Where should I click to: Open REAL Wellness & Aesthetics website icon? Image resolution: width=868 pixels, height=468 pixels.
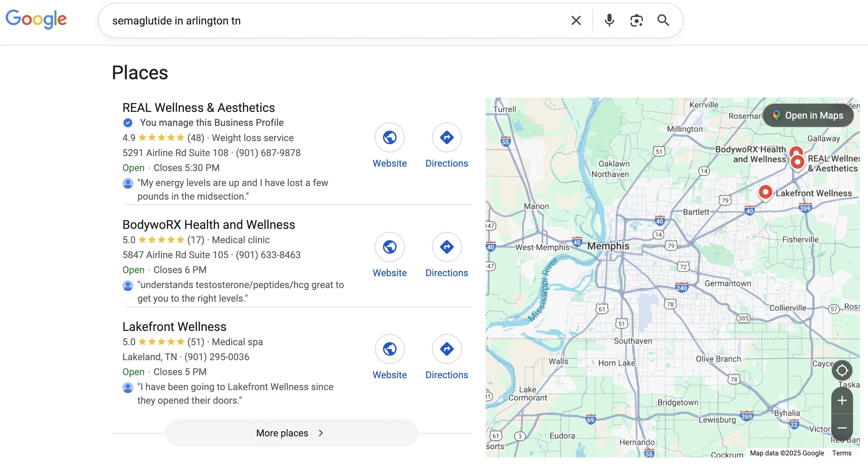(389, 138)
